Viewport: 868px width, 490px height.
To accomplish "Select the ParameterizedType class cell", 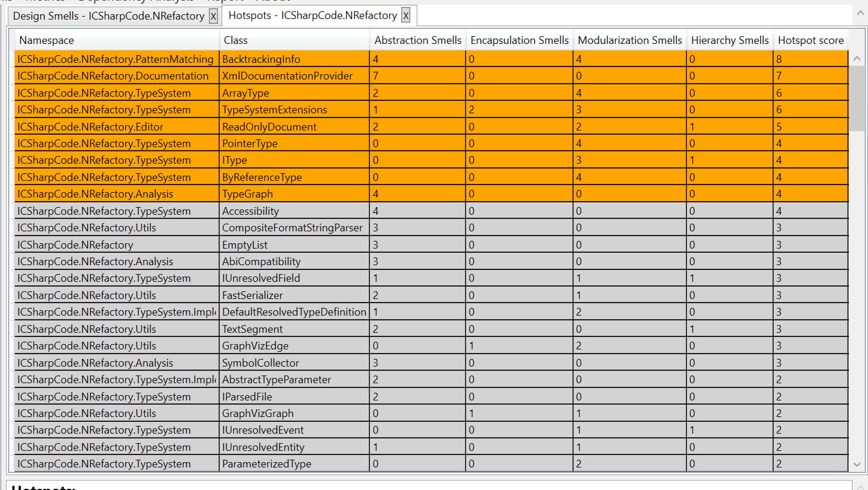I will click(294, 464).
